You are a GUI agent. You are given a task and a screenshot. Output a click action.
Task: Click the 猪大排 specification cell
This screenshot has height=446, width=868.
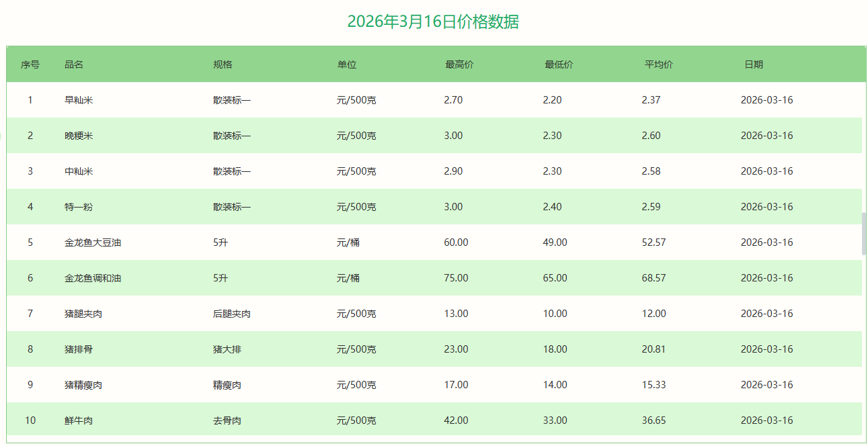pos(227,349)
